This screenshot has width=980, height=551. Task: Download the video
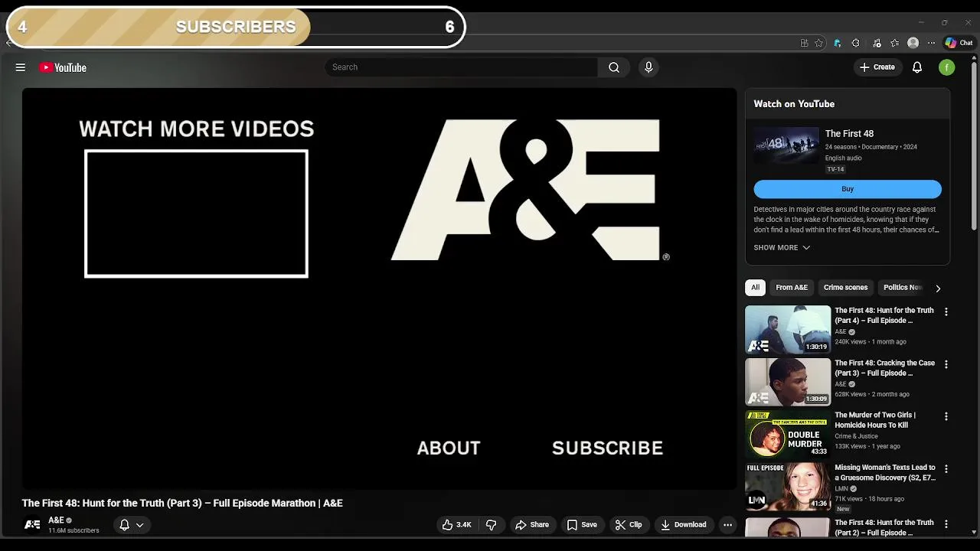click(683, 524)
